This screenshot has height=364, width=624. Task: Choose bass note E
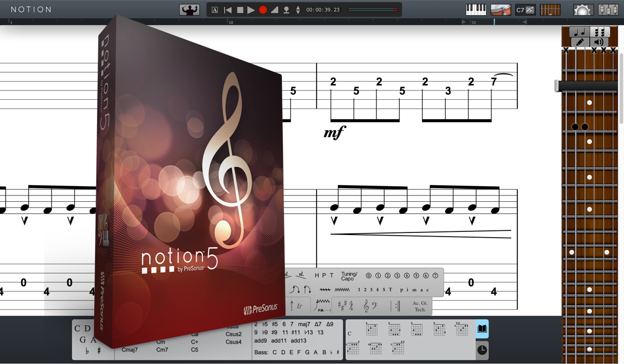pos(291,352)
